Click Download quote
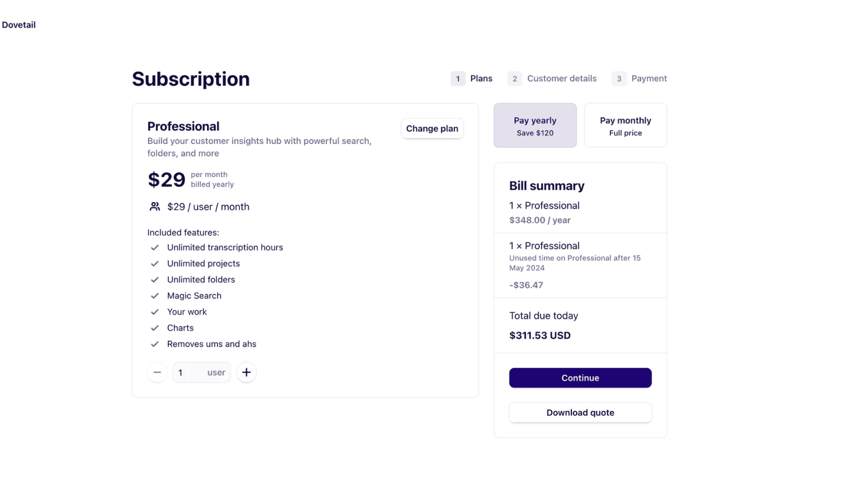 (x=580, y=412)
